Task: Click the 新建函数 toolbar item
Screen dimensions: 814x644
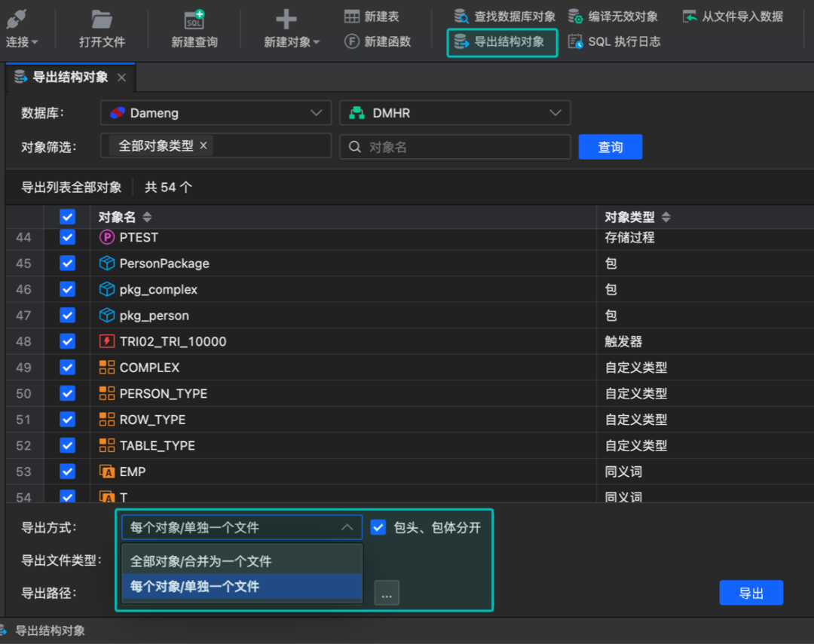Action: (378, 41)
